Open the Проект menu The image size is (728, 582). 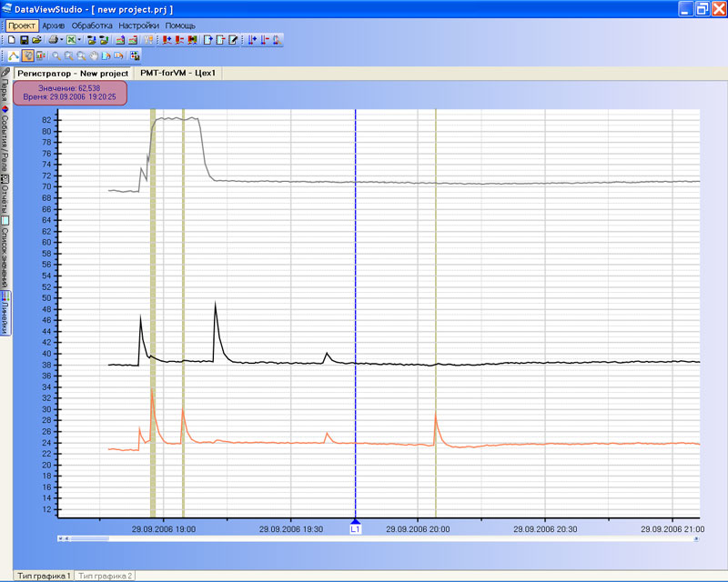22,25
